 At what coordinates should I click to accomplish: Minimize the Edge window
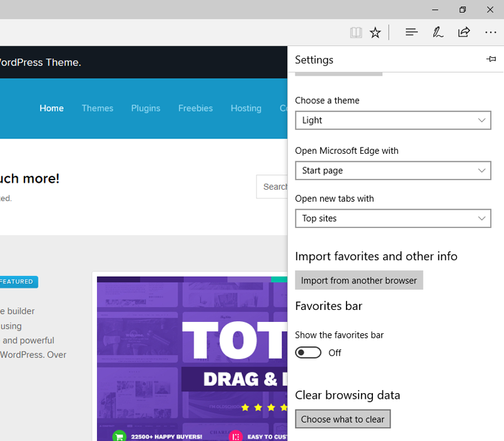click(435, 9)
